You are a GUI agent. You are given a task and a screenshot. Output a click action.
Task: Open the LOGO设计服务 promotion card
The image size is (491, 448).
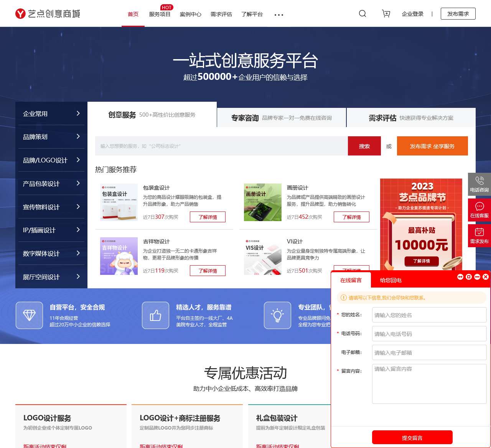[x=71, y=426]
